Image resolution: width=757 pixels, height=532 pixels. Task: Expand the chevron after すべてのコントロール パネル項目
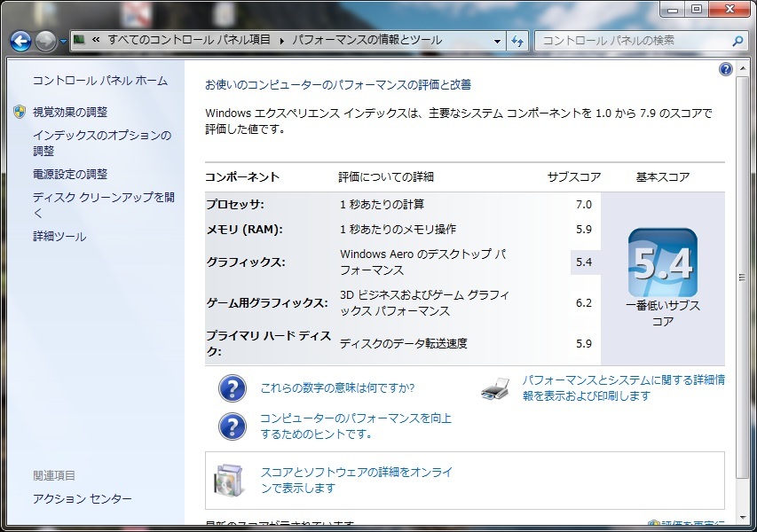click(283, 41)
